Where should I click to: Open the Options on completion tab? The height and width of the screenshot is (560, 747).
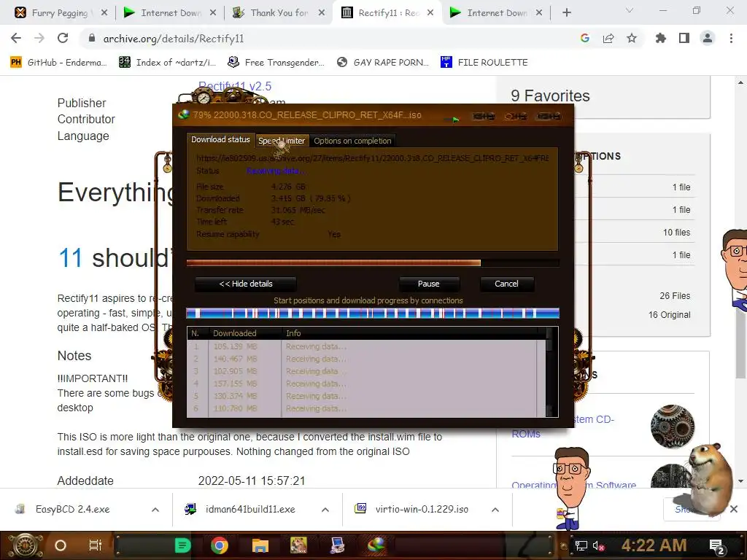click(352, 141)
